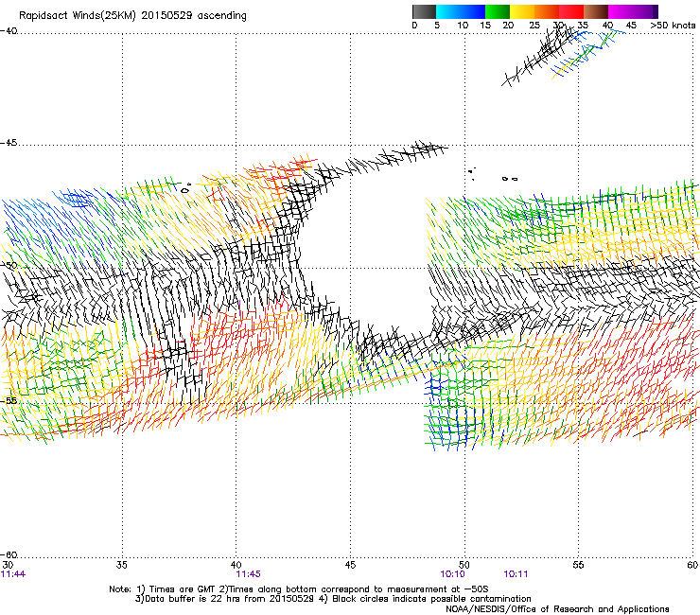Click the magenta 40-45 knots legend swatch
Screen dimensions: 700x615
click(621, 11)
